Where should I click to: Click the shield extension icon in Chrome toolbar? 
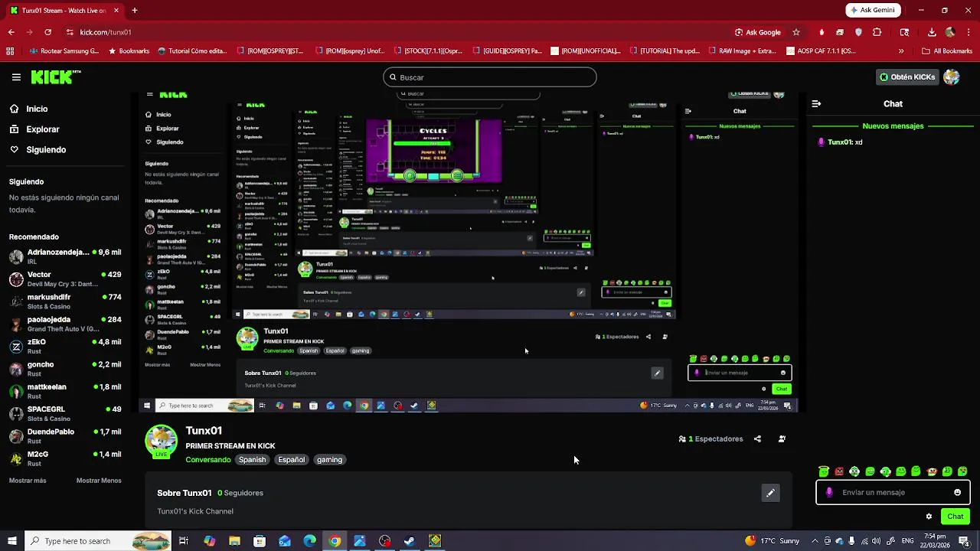(858, 32)
